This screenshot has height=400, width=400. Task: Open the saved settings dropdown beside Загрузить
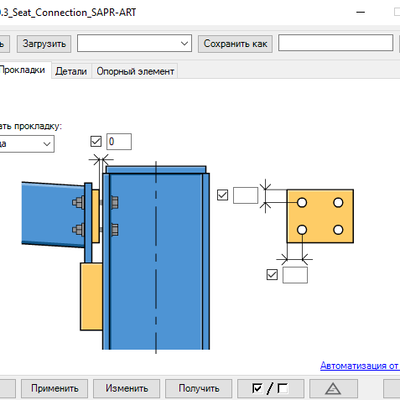pos(134,43)
